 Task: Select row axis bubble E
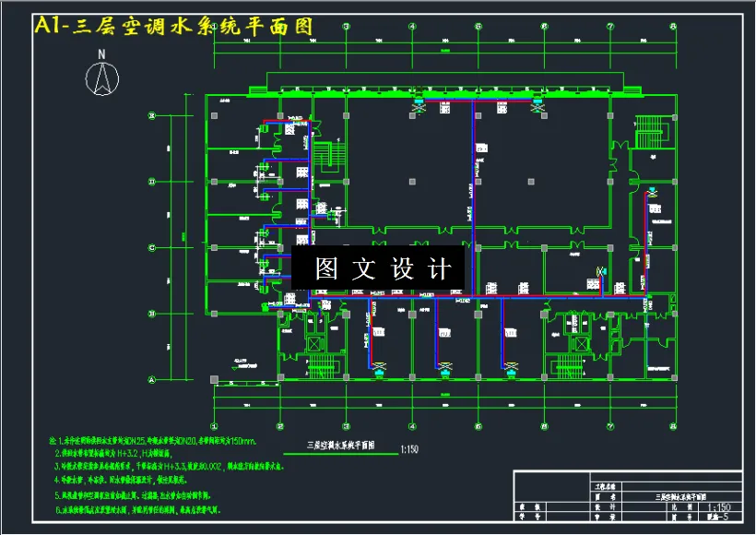click(152, 116)
